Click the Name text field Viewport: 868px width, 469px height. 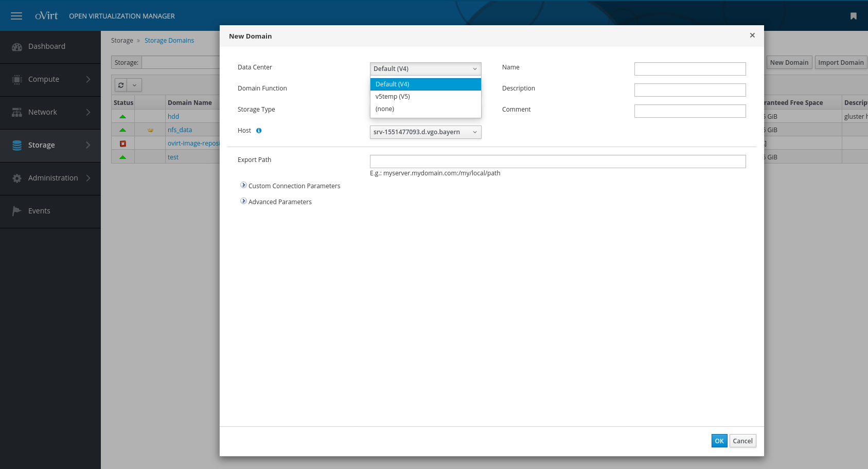coord(689,69)
